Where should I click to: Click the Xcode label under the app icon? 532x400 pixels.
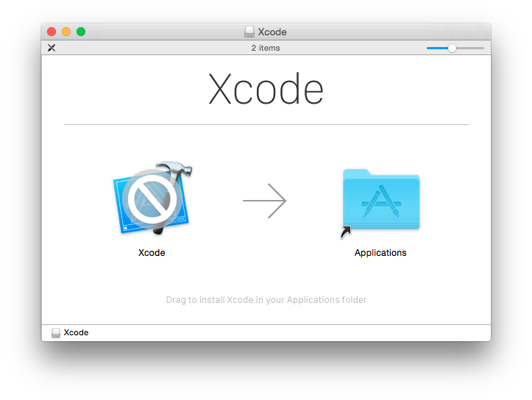(152, 253)
